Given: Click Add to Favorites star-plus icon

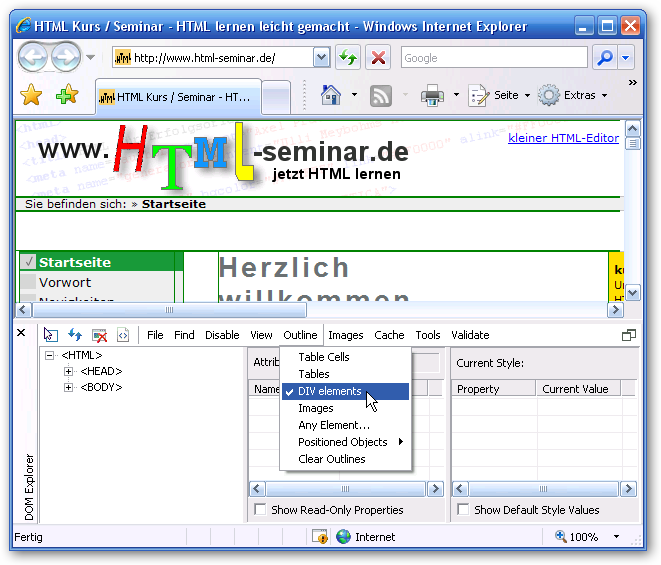Looking at the screenshot, I should 67,94.
